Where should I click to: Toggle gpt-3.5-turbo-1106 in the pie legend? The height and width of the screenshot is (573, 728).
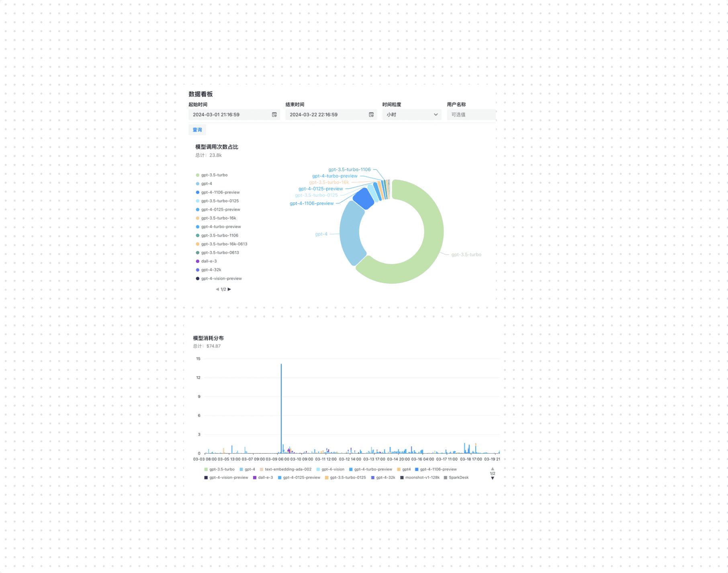coord(217,235)
